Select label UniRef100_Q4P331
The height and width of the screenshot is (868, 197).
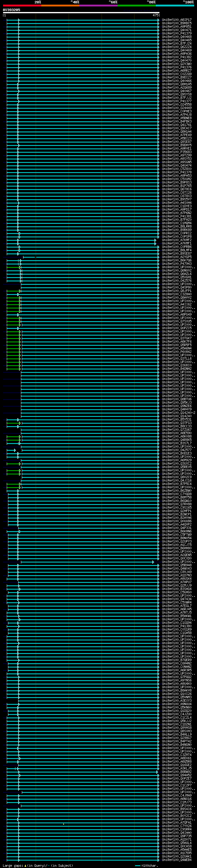coord(176,528)
